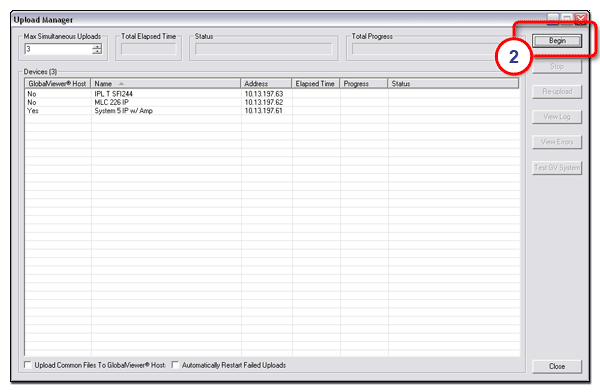The width and height of the screenshot is (600, 392).
Task: Sort devices by Address column header
Action: (266, 83)
